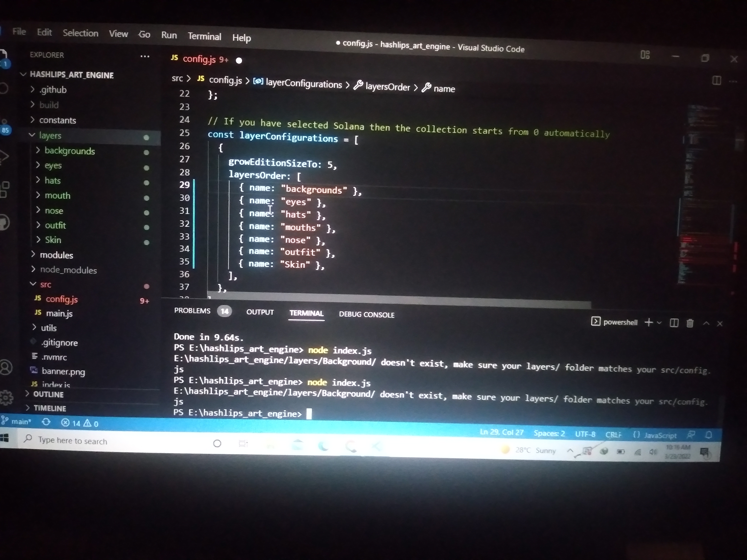747x560 pixels.
Task: Open main.js in the explorer
Action: pyautogui.click(x=59, y=314)
